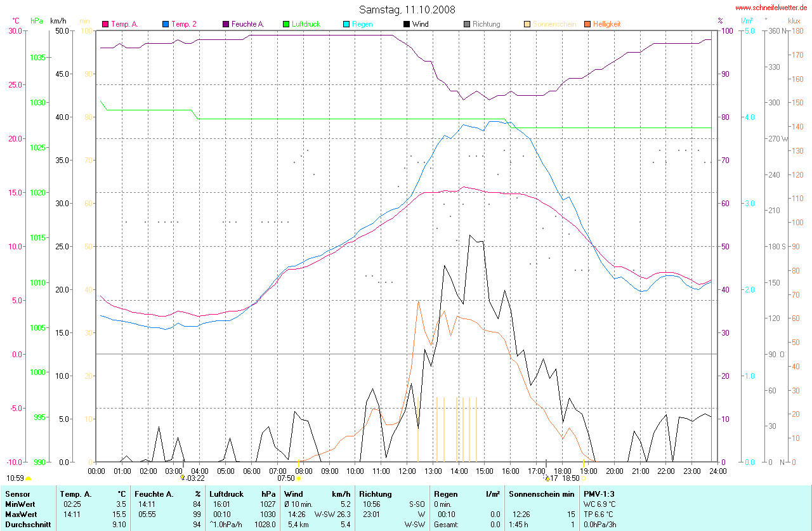
Task: Click the green Luftdruck legend swatch
Action: tap(286, 24)
